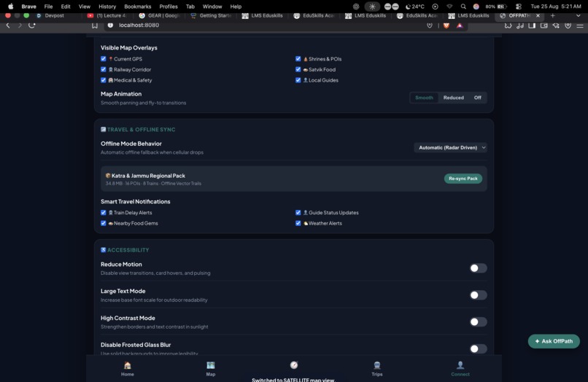Switch to the (1) Lecture YouTube tab
Image resolution: width=588 pixels, height=382 pixels.
tap(109, 15)
